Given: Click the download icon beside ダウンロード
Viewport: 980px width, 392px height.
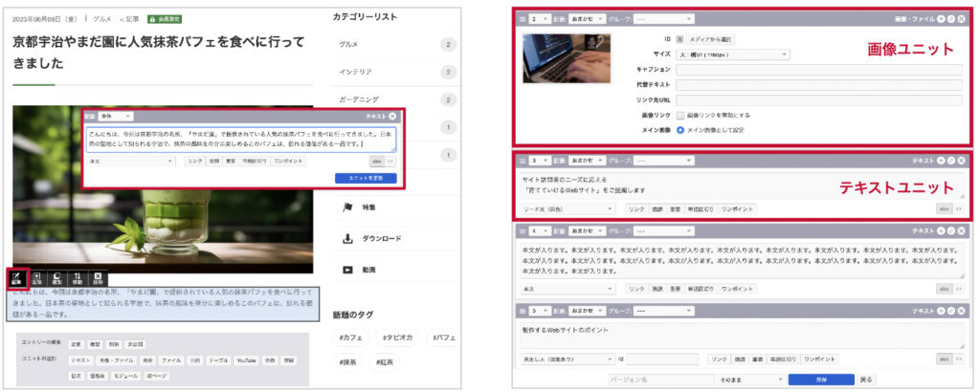Looking at the screenshot, I should pyautogui.click(x=348, y=238).
